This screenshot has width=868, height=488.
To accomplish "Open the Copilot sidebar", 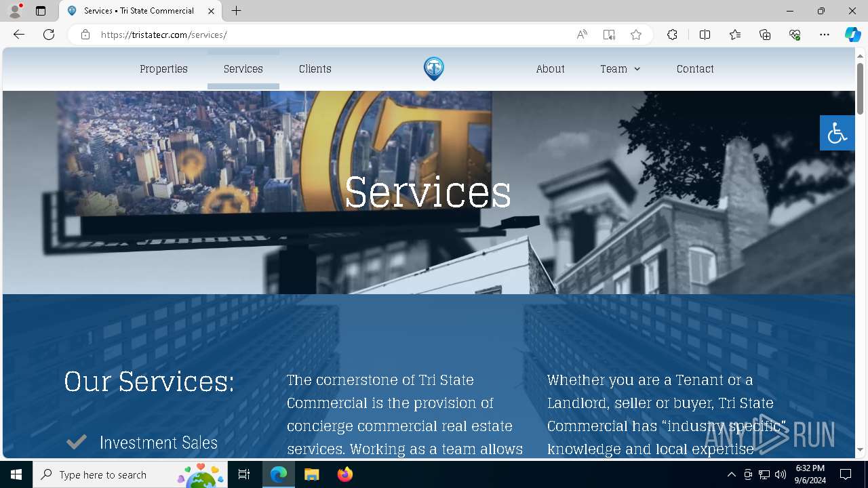I will (852, 35).
